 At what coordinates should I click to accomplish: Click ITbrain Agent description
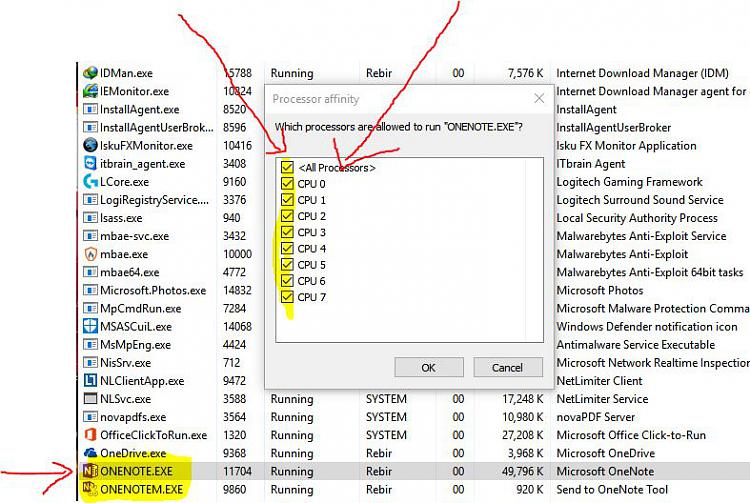[591, 164]
